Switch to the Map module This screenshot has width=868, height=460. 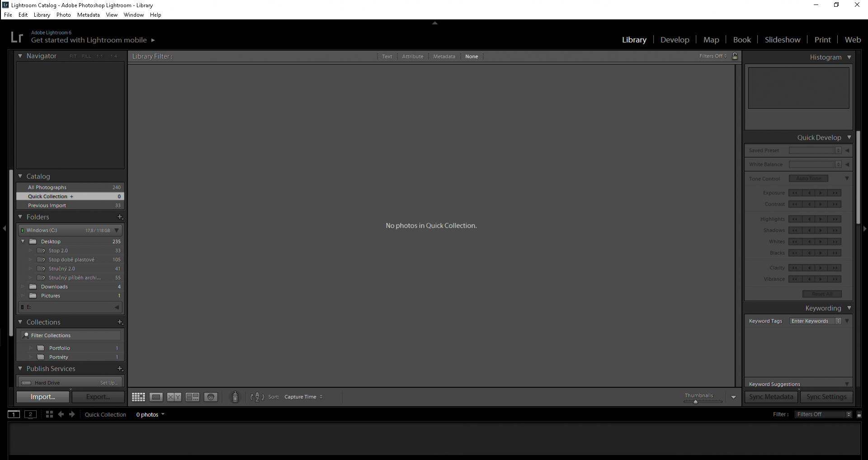711,40
